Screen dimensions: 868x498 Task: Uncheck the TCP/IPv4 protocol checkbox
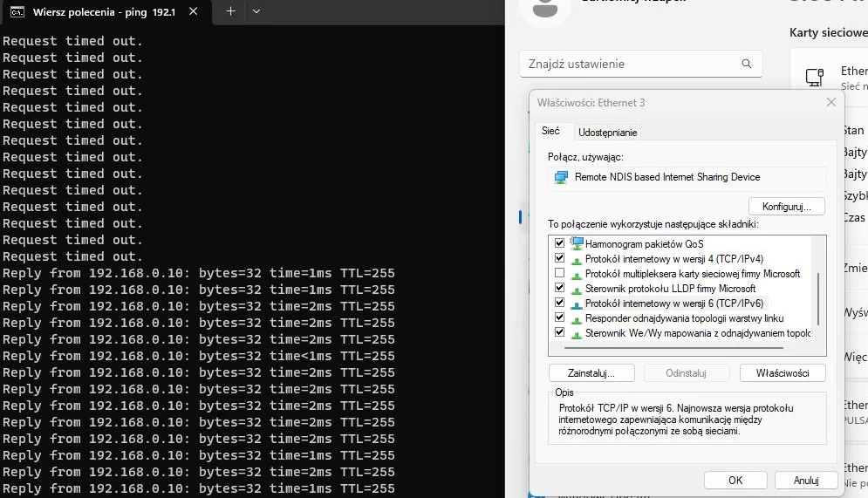(560, 258)
